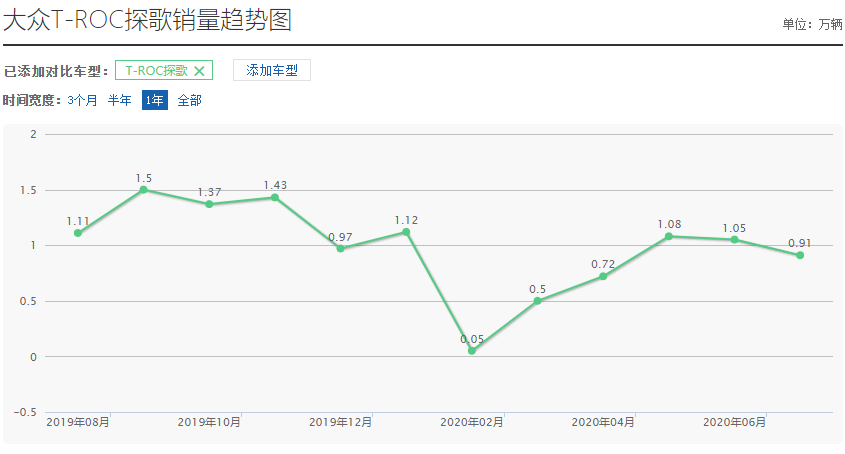Select the 3个月 time range
Viewport: 845px width, 454px height.
pos(82,100)
